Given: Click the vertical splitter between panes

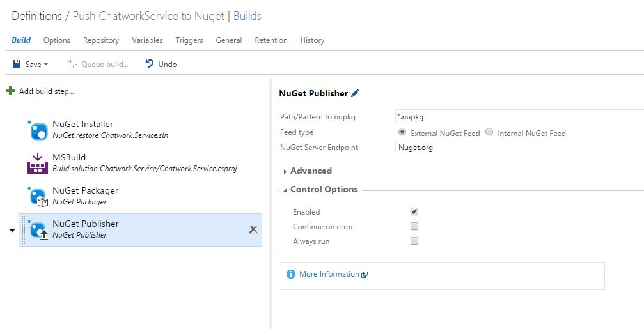Looking at the screenshot, I should pyautogui.click(x=271, y=204).
